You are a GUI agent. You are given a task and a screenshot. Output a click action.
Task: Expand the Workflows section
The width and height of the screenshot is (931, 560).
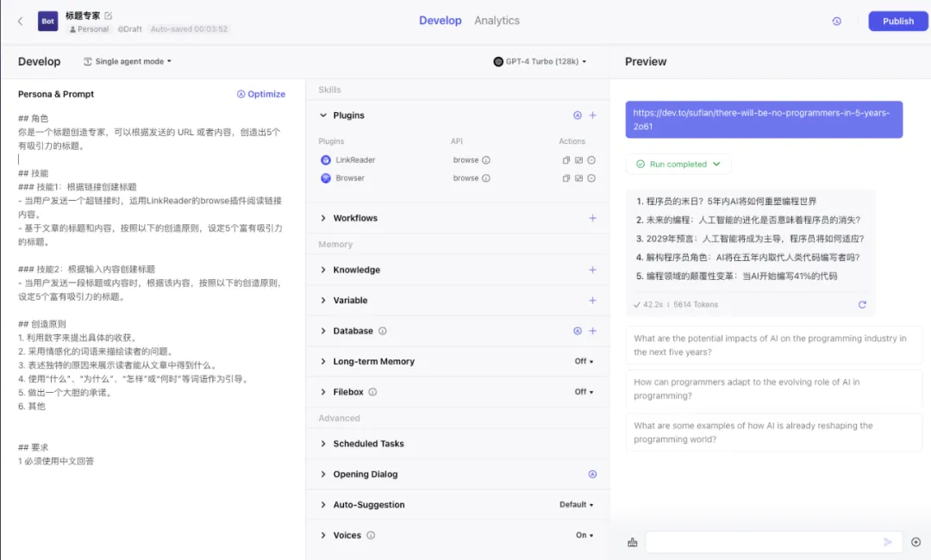(323, 218)
